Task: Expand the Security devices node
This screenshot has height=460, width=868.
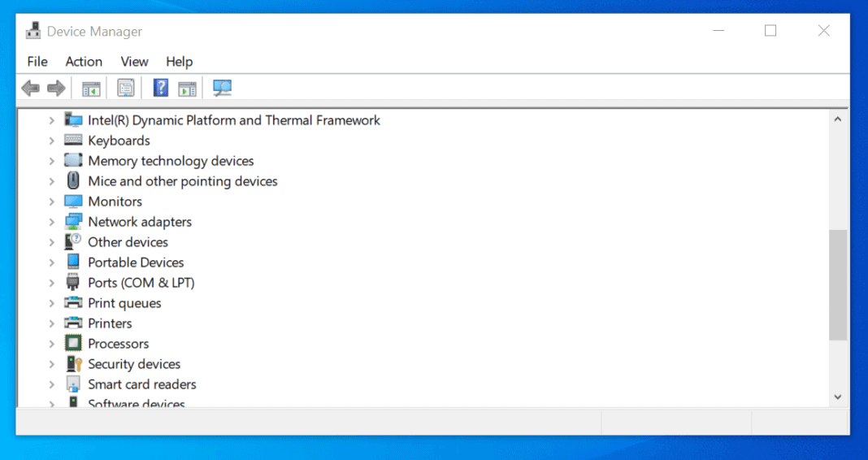Action: [51, 363]
